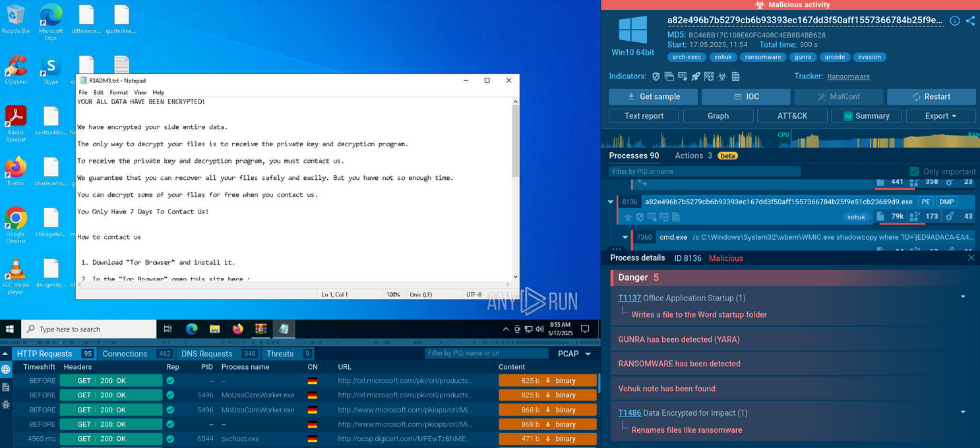Collapse the network panel with up arrow
This screenshot has height=448, width=980.
click(x=5, y=354)
